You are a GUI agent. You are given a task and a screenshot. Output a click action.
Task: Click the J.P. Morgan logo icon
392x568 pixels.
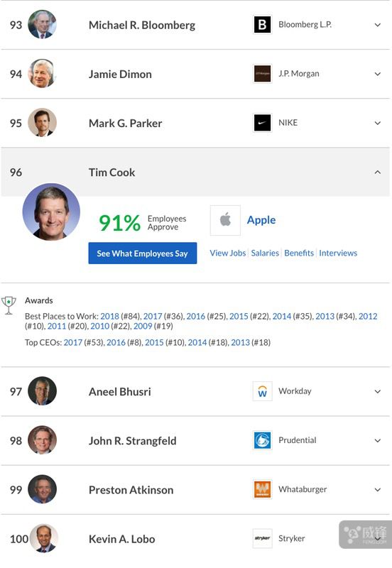(x=262, y=74)
